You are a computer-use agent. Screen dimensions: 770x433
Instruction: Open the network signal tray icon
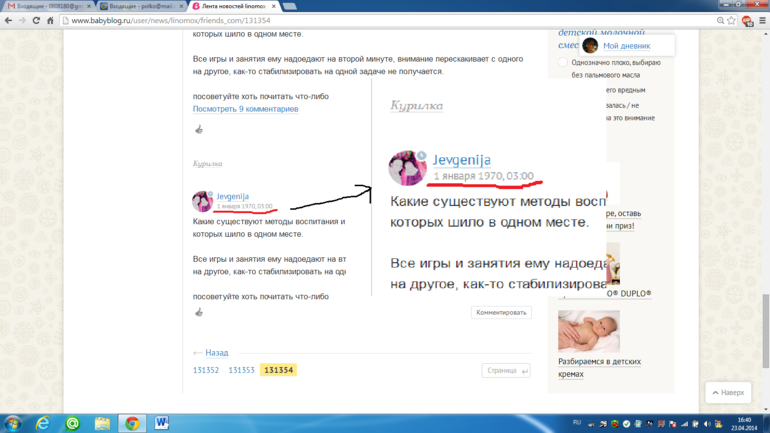[x=685, y=424]
